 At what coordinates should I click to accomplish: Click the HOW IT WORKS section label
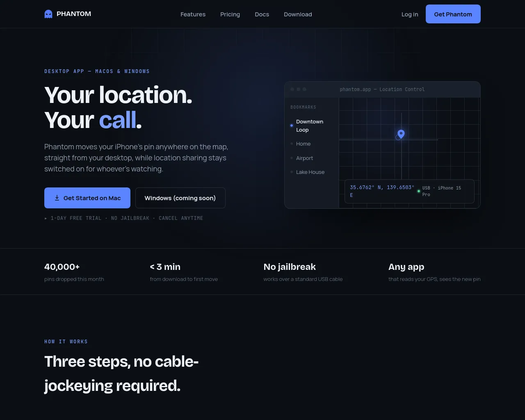tap(66, 342)
